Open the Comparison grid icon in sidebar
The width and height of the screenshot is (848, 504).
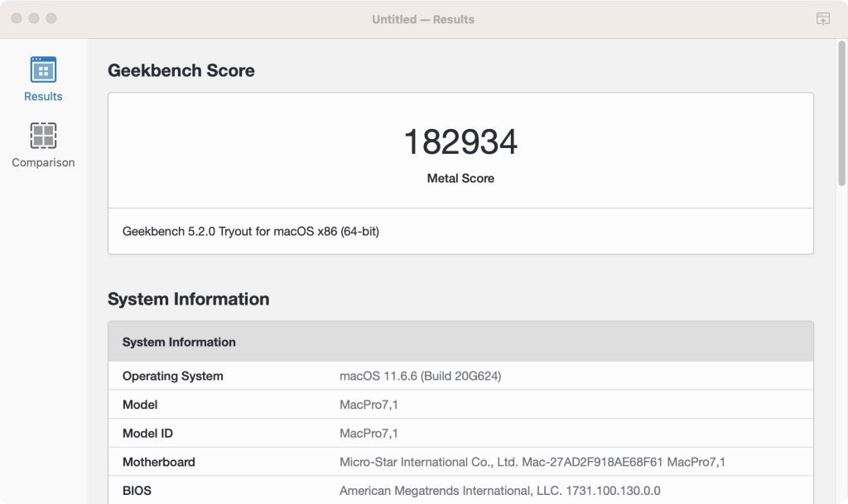click(x=43, y=136)
